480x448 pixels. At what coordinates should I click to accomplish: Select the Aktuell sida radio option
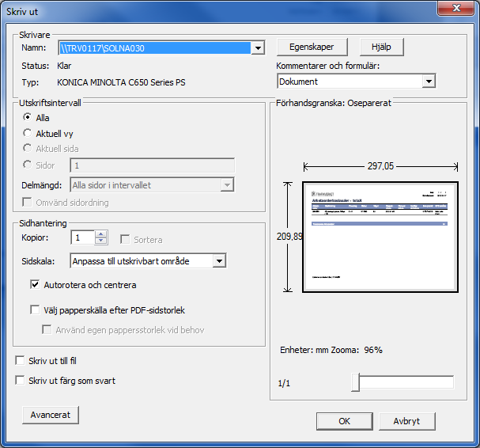27,148
